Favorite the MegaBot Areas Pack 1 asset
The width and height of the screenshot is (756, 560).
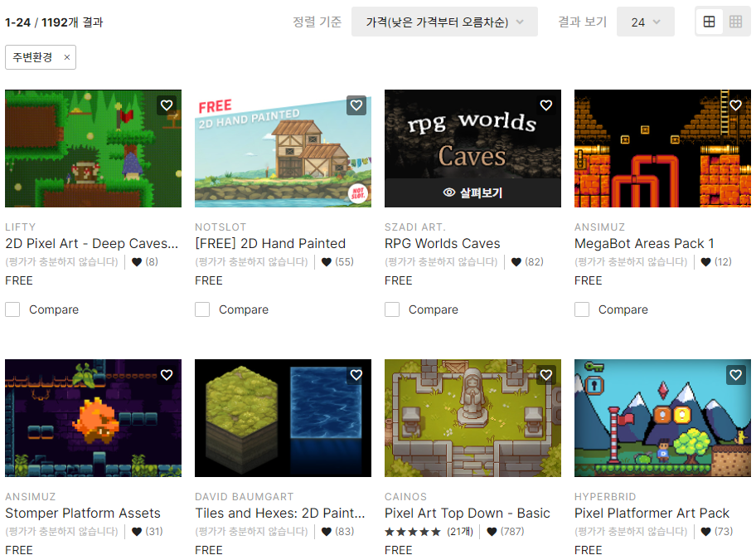(736, 105)
